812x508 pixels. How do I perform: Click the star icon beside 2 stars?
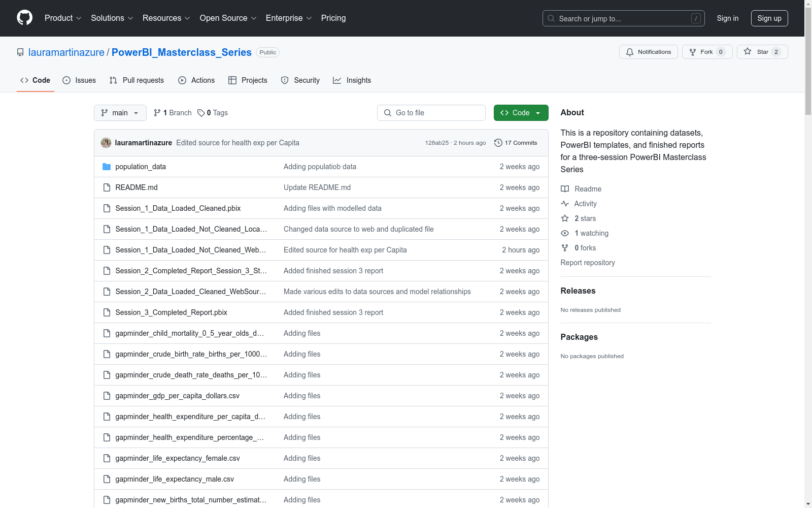pos(565,218)
